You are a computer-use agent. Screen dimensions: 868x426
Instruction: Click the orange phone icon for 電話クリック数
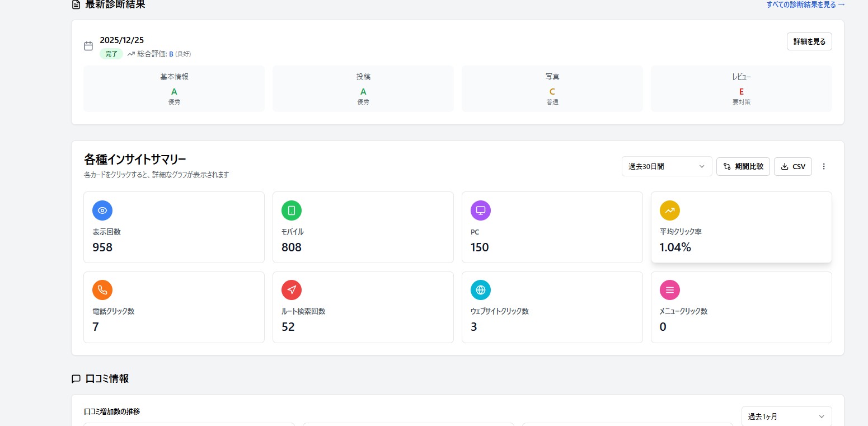[x=102, y=290]
